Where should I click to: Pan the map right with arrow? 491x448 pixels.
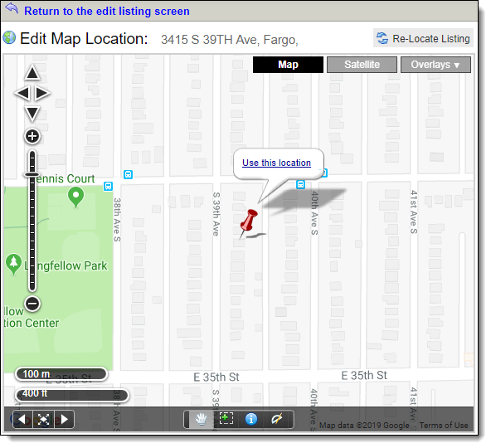(x=42, y=93)
